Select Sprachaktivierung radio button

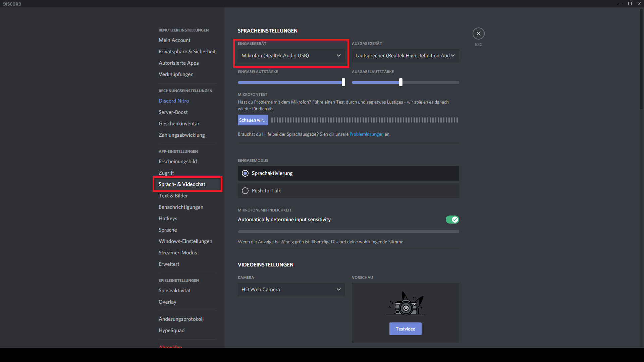tap(245, 173)
